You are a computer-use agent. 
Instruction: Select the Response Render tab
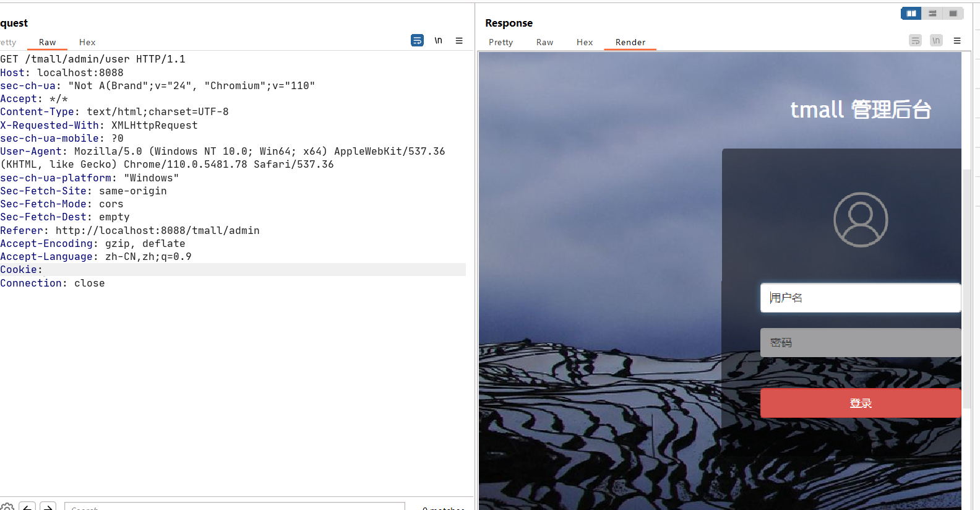pyautogui.click(x=630, y=42)
